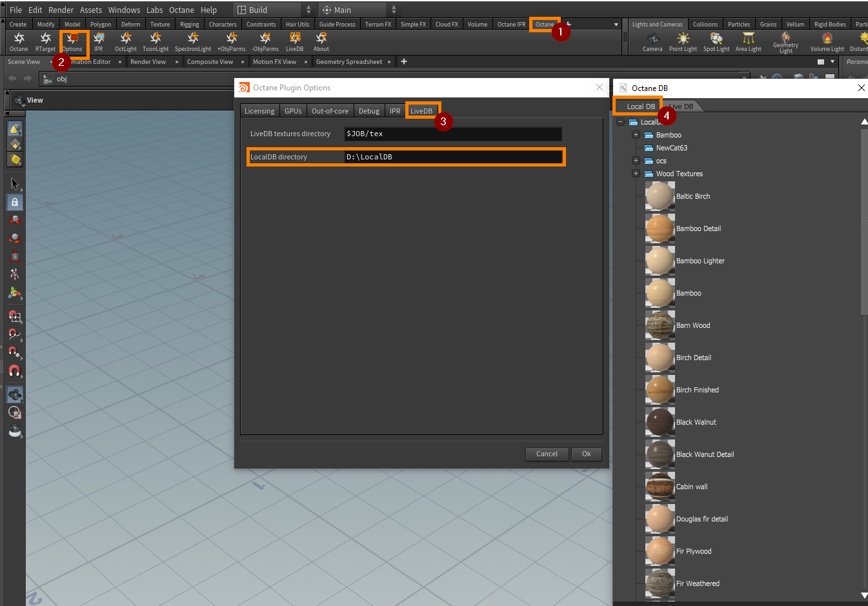This screenshot has width=868, height=606.
Task: Open the Render menu
Action: point(61,10)
